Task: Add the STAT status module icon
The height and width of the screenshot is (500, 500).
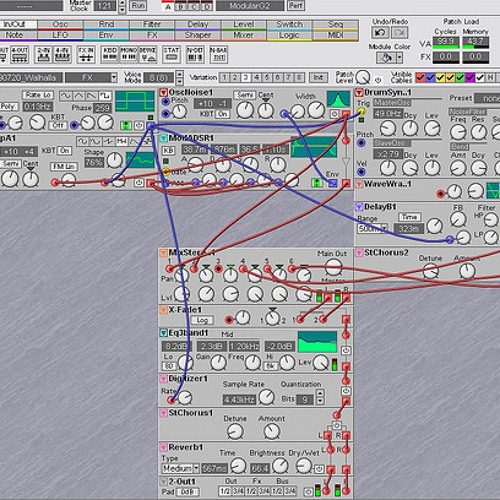Action: (171, 55)
